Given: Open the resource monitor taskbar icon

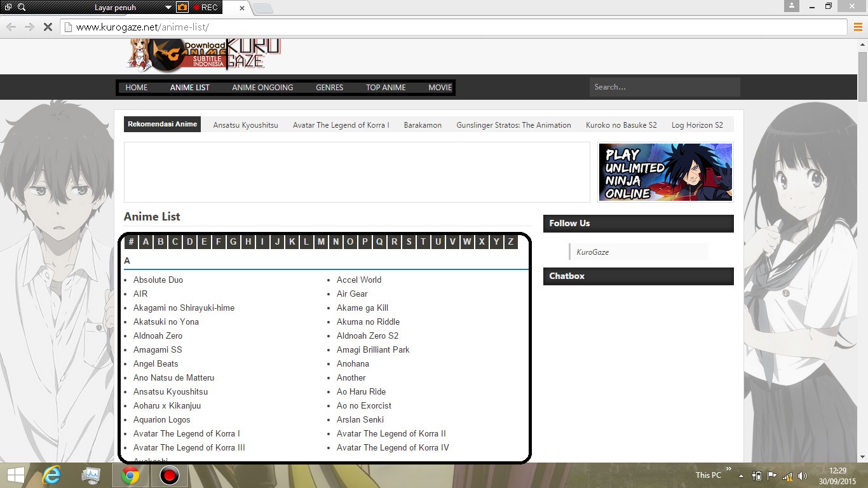Looking at the screenshot, I should (91, 475).
